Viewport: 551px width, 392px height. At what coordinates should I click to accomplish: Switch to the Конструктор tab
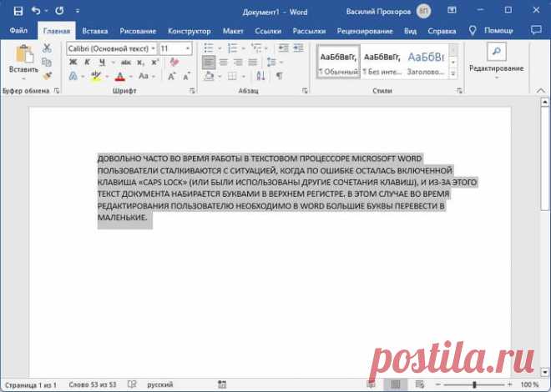pos(189,31)
